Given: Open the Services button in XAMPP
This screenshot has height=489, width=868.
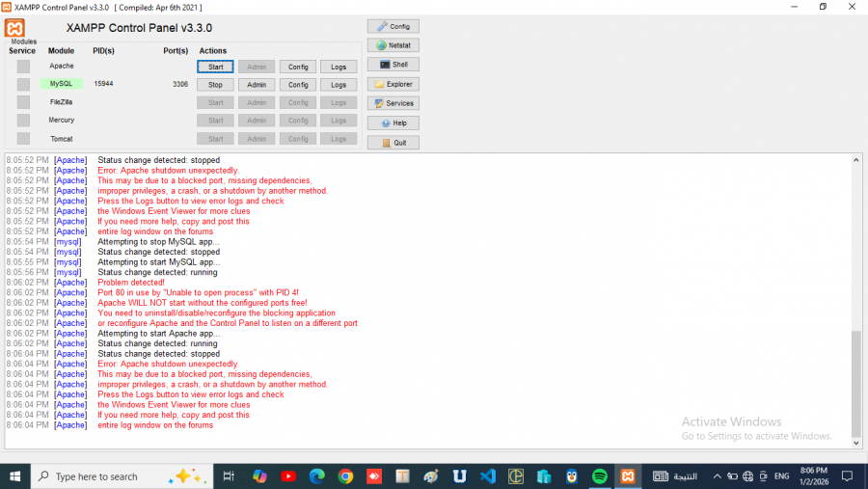Looking at the screenshot, I should [393, 103].
